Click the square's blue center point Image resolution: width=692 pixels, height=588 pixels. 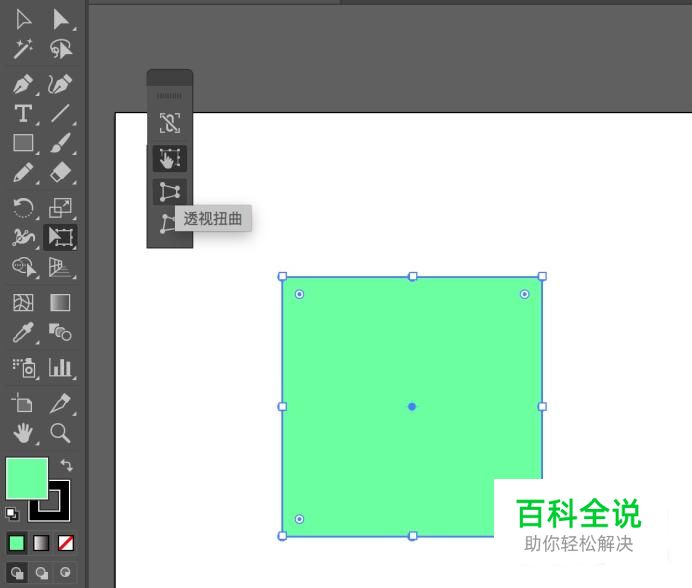pos(412,407)
